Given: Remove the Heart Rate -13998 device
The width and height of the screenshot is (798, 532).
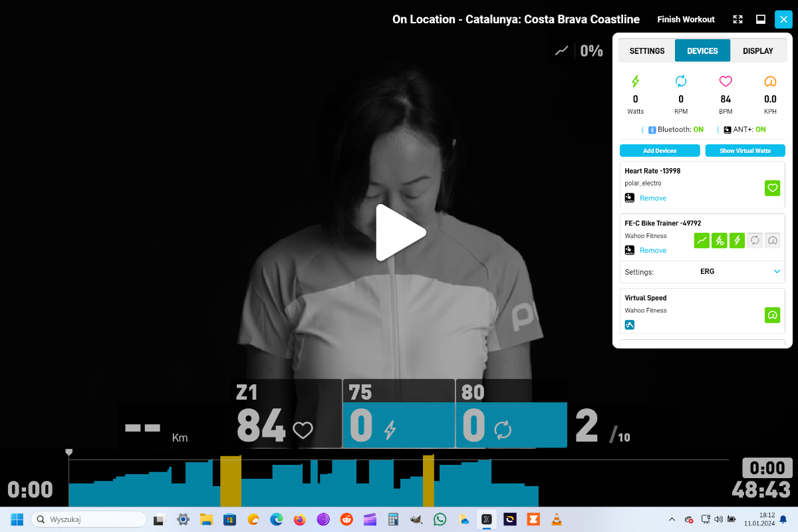Looking at the screenshot, I should (652, 198).
